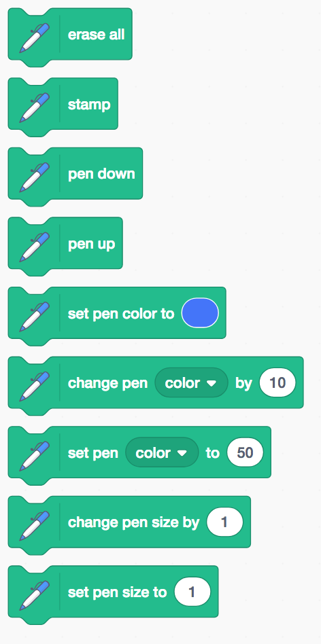The width and height of the screenshot is (321, 644).
Task: Click change pen size by value field
Action: tap(224, 522)
